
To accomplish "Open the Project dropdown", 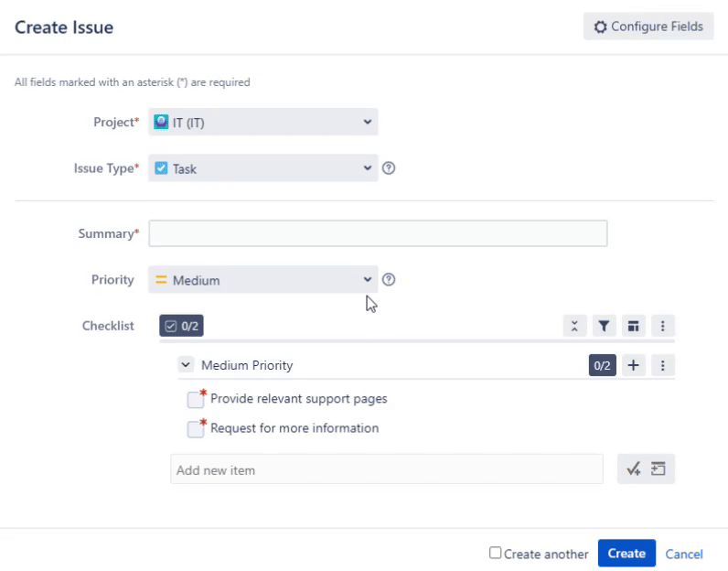I will pyautogui.click(x=263, y=122).
